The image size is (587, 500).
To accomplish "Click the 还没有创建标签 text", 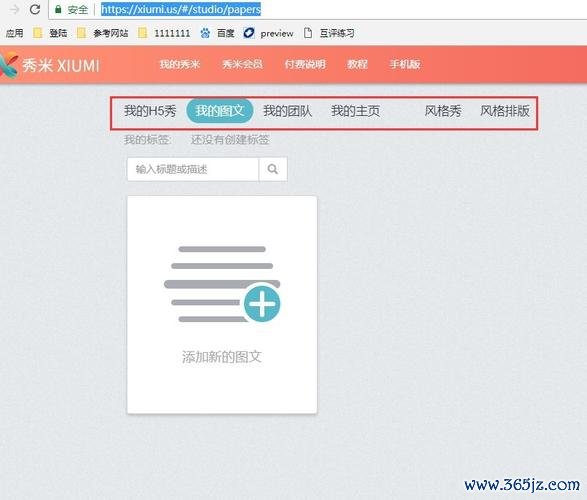I will pos(230,140).
